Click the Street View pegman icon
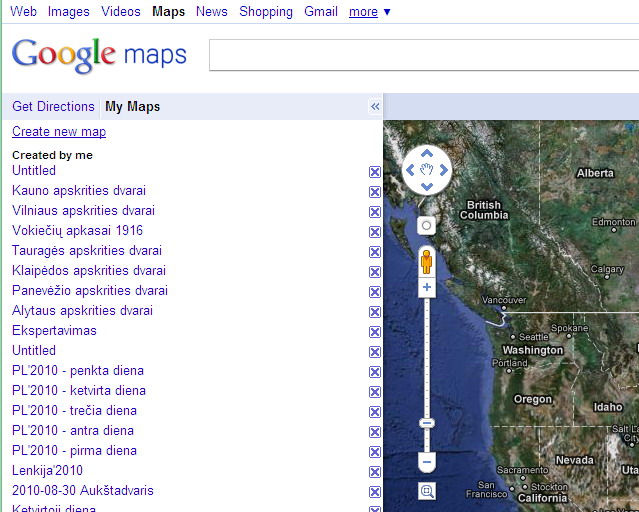Viewport: 639px width, 512px height. pyautogui.click(x=427, y=262)
